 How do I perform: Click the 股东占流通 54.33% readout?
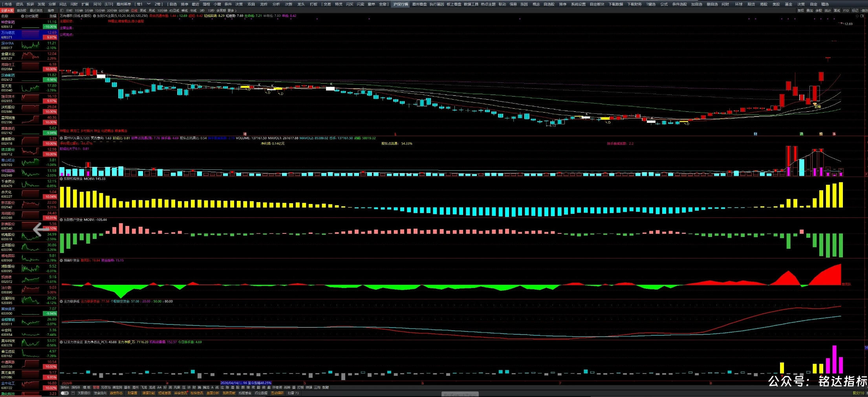[x=397, y=144]
